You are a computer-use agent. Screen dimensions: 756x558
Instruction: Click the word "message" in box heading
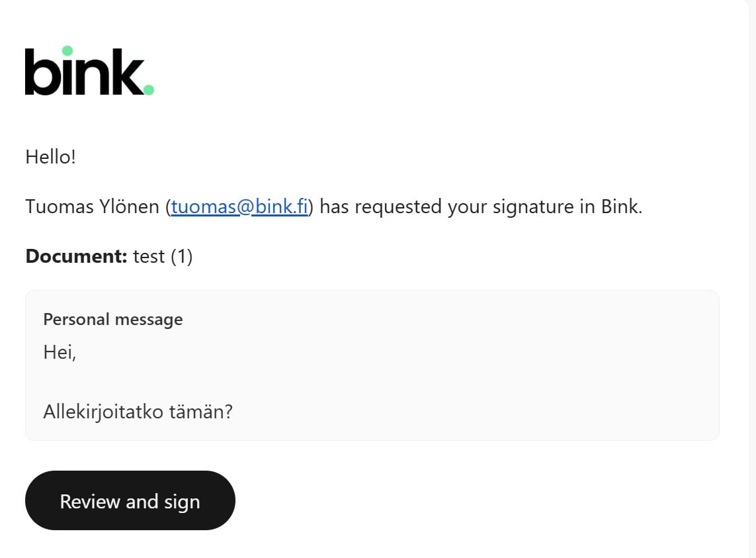coord(148,319)
